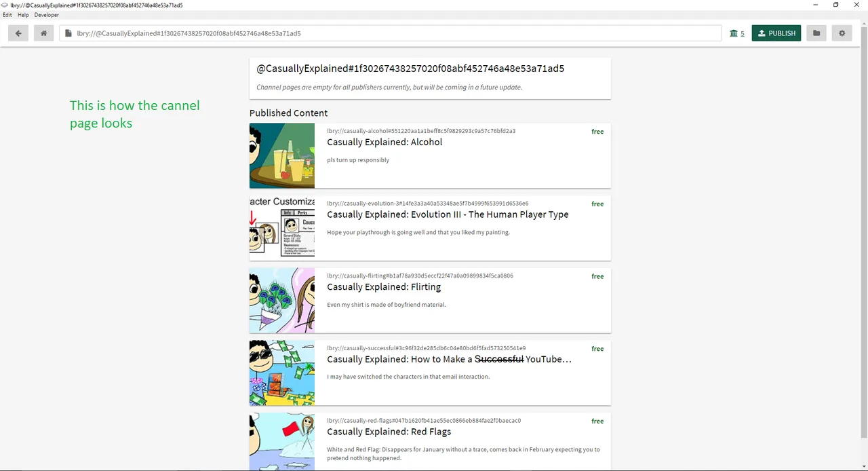This screenshot has width=868, height=471.
Task: Click the file icon in address bar
Action: click(x=68, y=33)
